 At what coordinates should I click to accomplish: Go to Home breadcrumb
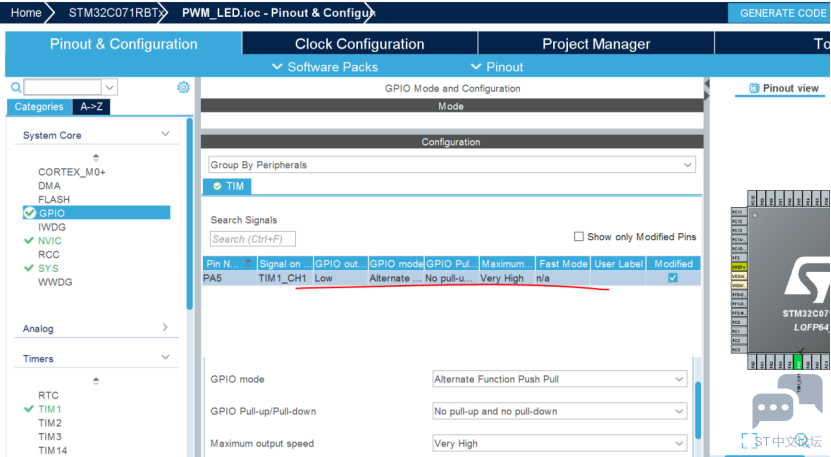[x=26, y=13]
